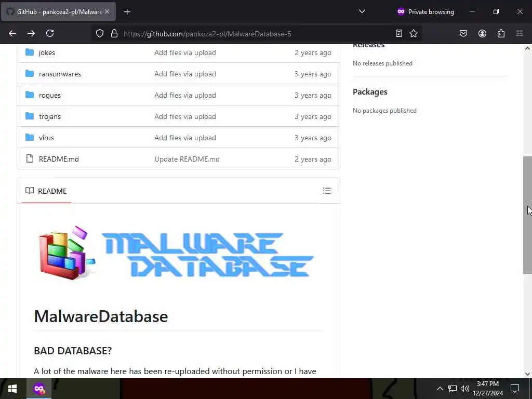The height and width of the screenshot is (399, 532).
Task: Close the GitHub MalwareDatabase tab
Action: [x=107, y=11]
